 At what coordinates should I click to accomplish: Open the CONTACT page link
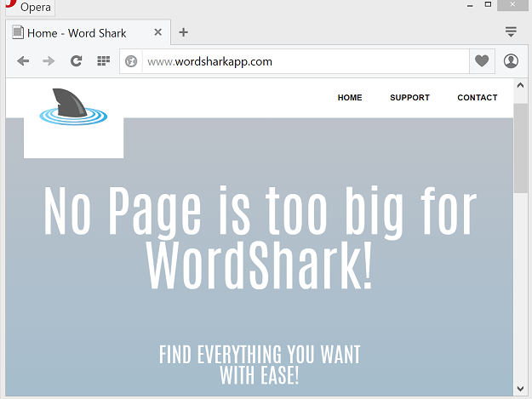pos(477,98)
